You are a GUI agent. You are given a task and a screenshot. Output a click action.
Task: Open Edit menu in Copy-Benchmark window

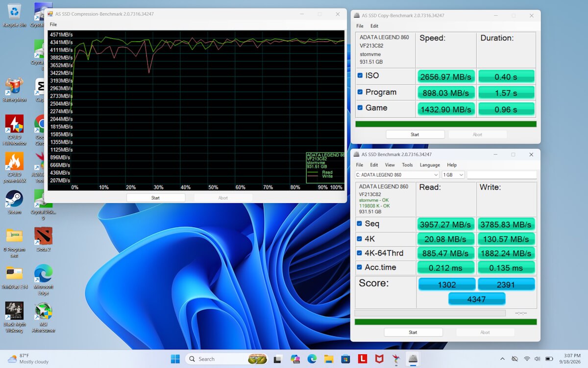[x=374, y=26]
